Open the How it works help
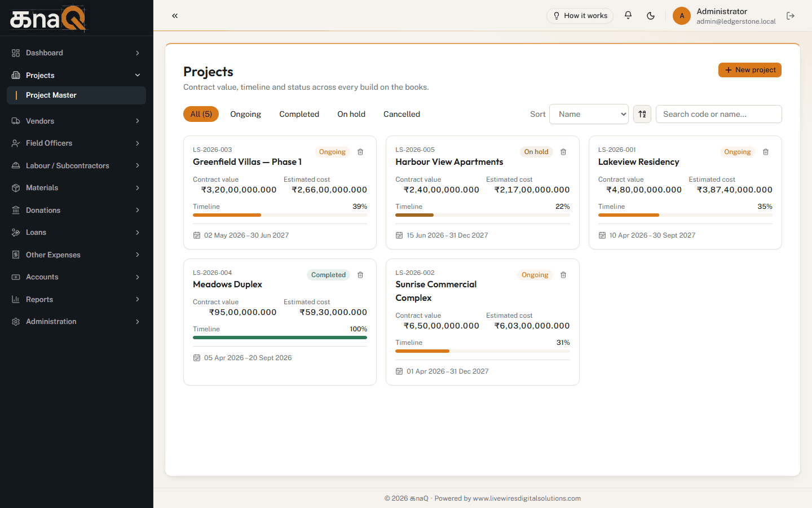This screenshot has height=508, width=812. 580,16
